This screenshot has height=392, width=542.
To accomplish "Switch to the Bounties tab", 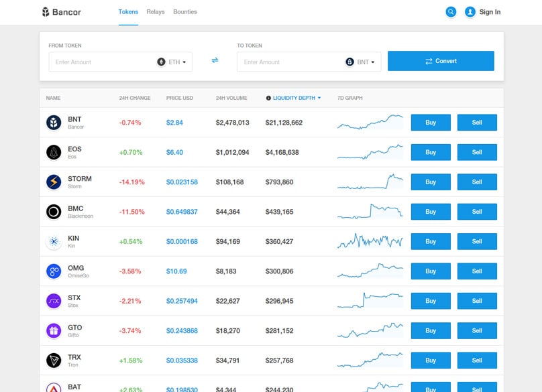I will pos(185,12).
